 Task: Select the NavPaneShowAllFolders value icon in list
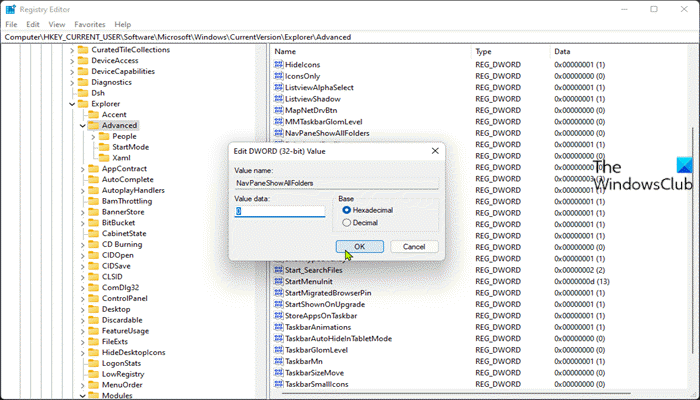pos(279,133)
